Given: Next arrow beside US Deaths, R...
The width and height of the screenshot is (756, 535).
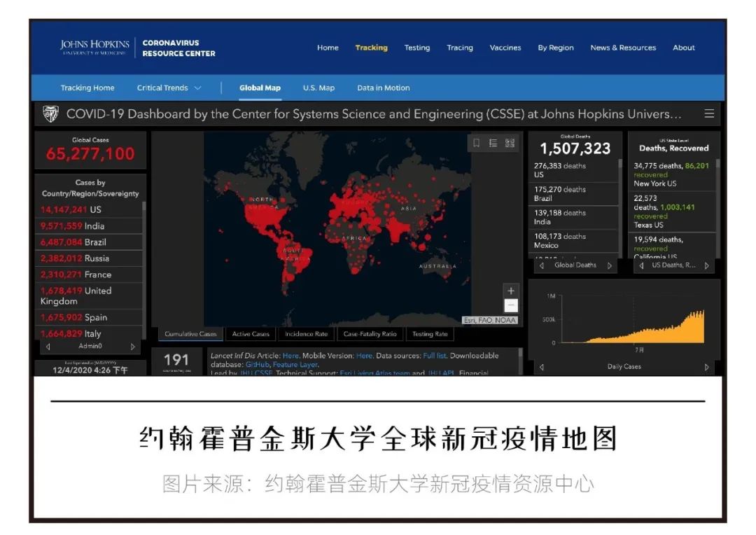Looking at the screenshot, I should click(x=707, y=265).
